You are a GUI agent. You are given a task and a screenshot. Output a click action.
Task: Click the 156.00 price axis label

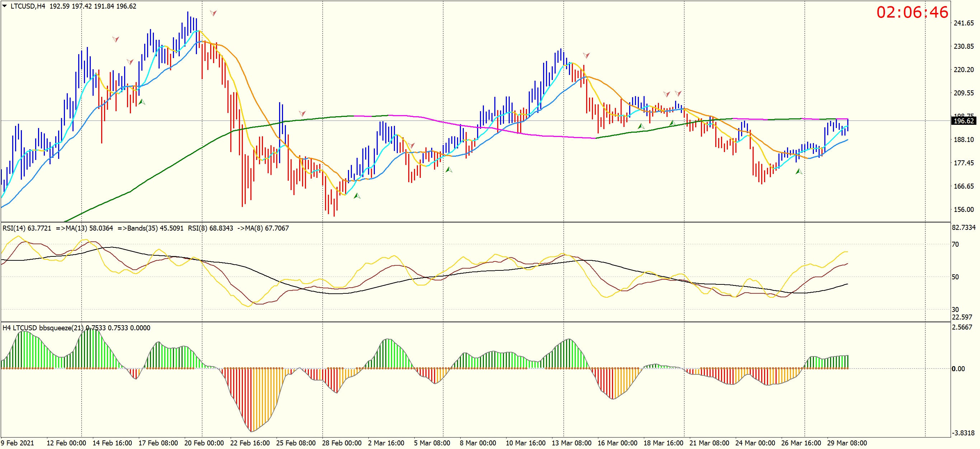point(963,209)
